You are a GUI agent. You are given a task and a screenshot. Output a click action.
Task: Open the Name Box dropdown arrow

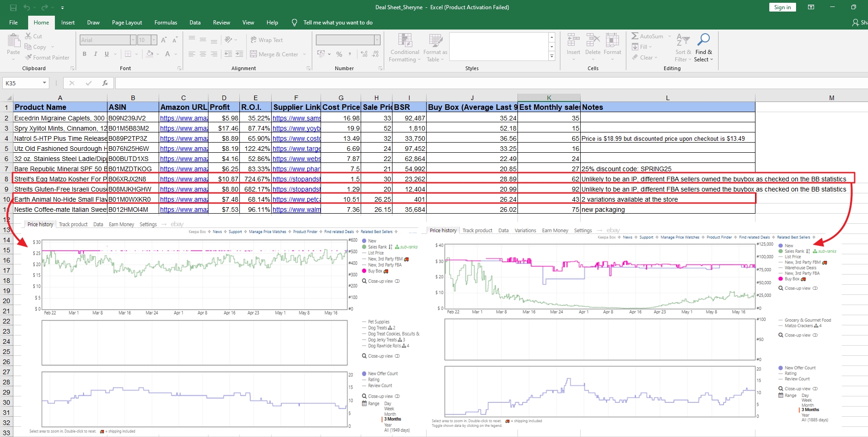[44, 83]
